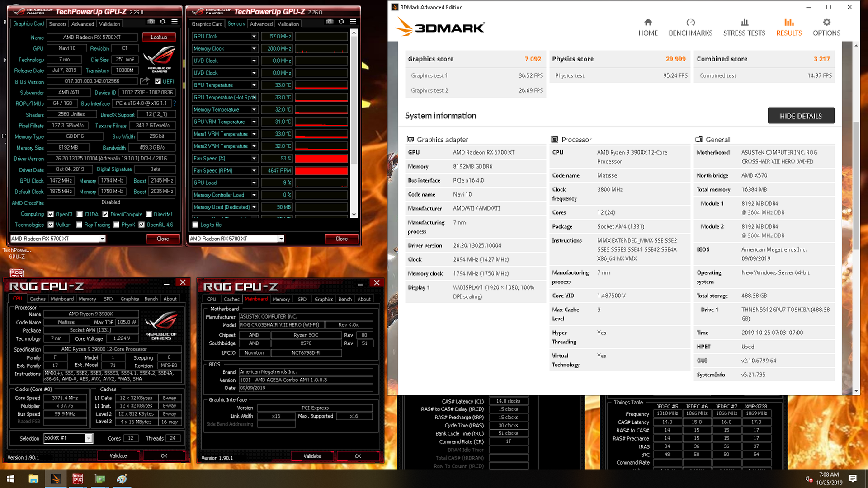Toggle OpenCL checkbox

click(x=51, y=214)
